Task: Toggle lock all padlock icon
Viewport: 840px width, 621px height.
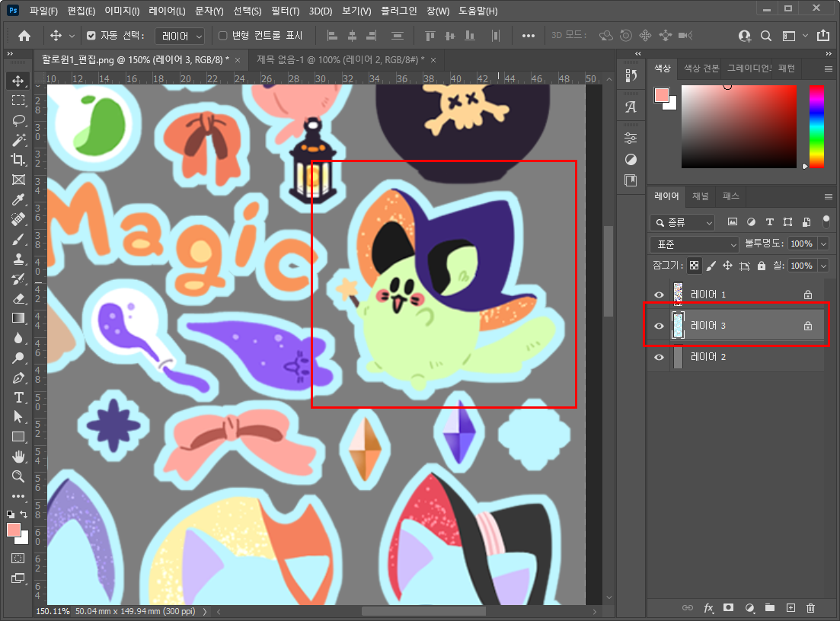Action: 762,266
